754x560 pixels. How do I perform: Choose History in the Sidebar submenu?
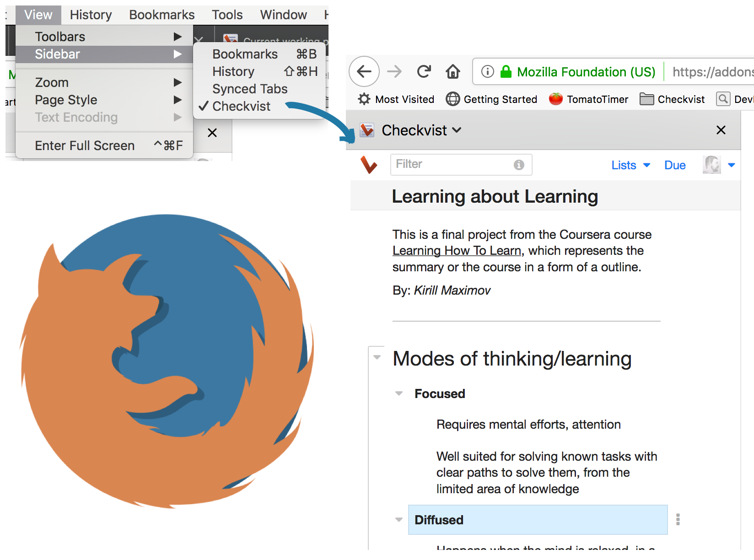click(260, 71)
